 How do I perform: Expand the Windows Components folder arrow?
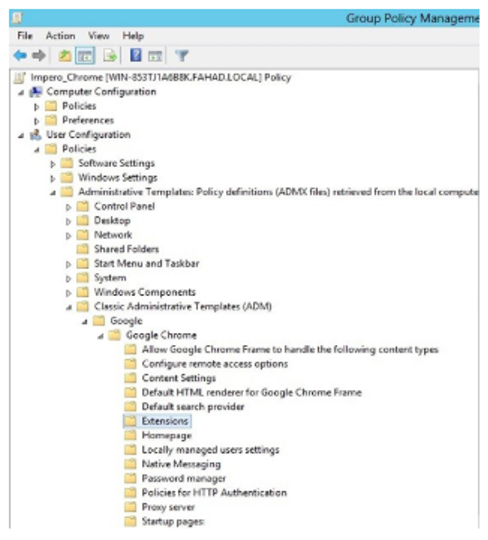pyautogui.click(x=69, y=293)
